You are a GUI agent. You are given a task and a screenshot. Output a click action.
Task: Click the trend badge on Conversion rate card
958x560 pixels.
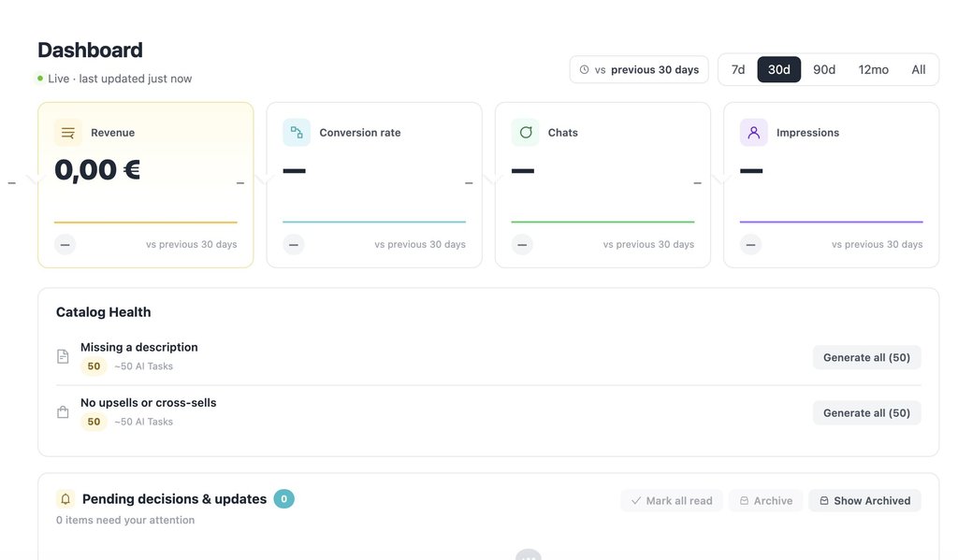pos(293,245)
